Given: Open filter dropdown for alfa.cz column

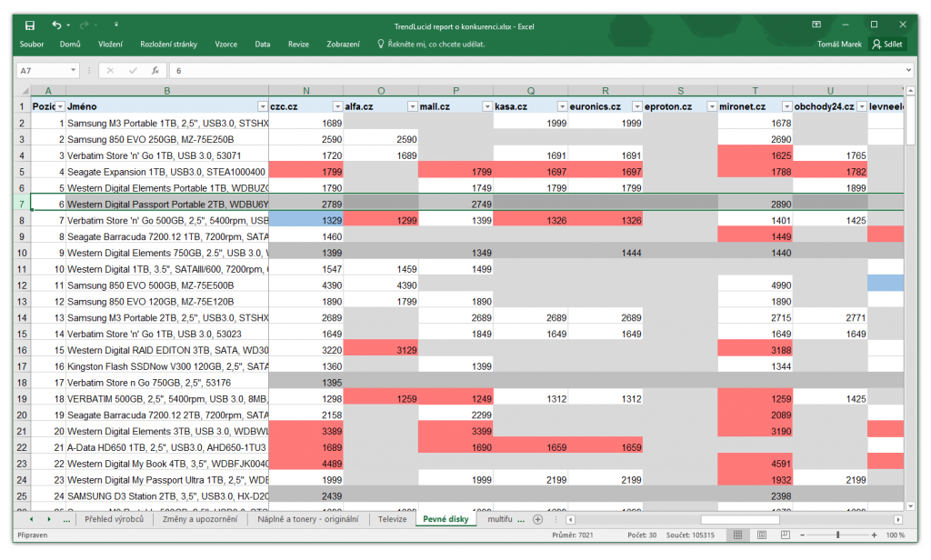Looking at the screenshot, I should [412, 106].
